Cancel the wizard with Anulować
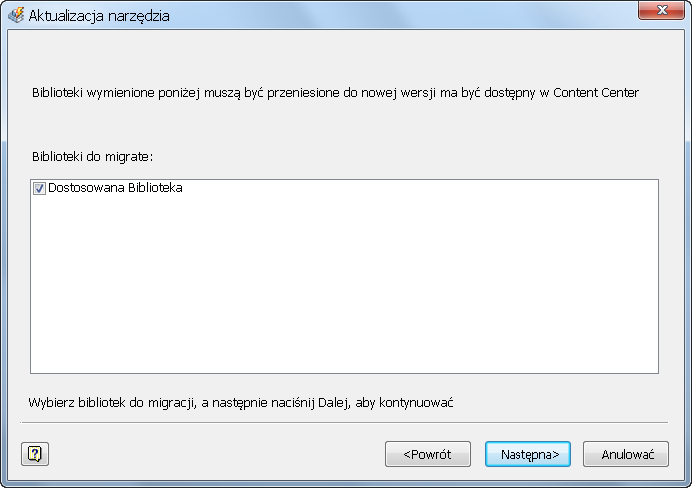 pyautogui.click(x=626, y=454)
